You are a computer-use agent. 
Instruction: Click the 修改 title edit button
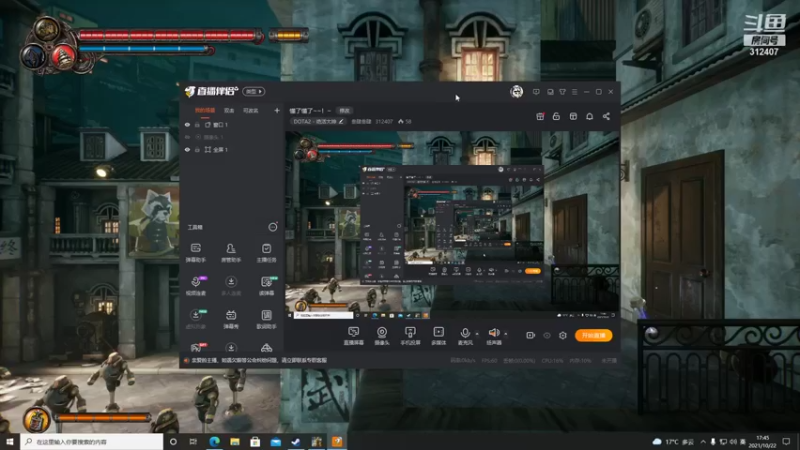pyautogui.click(x=344, y=110)
